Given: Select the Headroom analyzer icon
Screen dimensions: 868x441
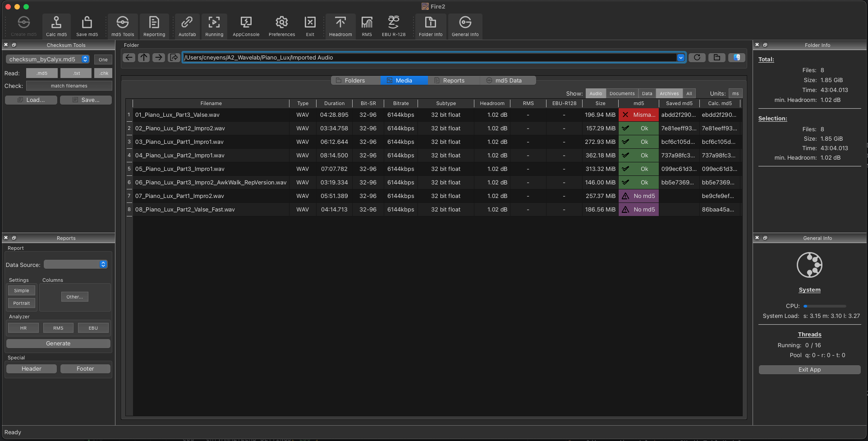Looking at the screenshot, I should [x=340, y=26].
